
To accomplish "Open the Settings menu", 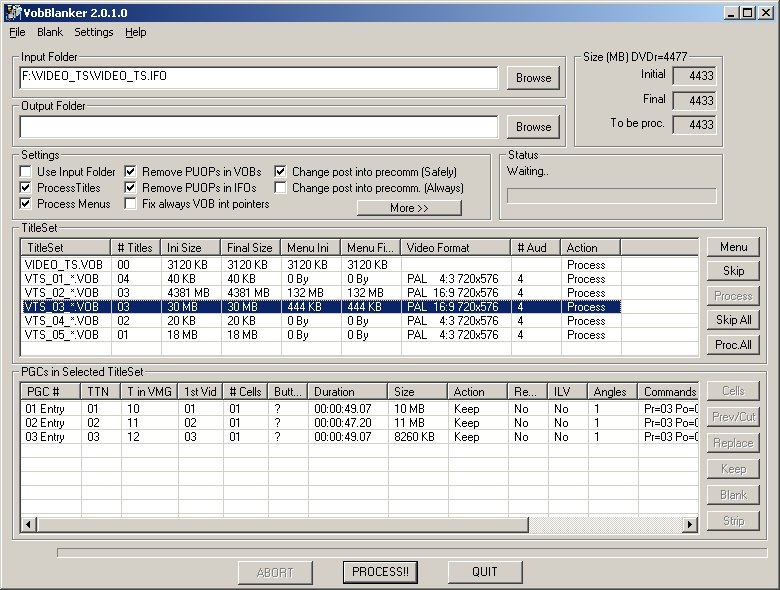I will pyautogui.click(x=94, y=32).
